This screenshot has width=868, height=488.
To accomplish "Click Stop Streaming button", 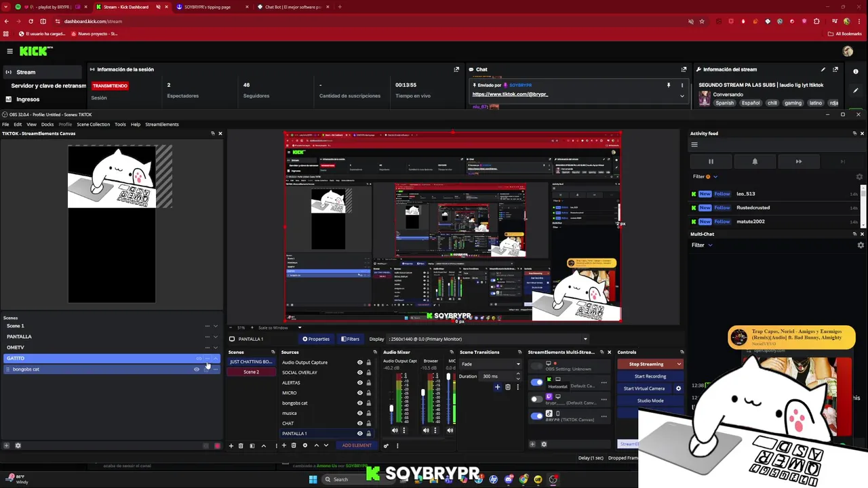I will [x=646, y=364].
